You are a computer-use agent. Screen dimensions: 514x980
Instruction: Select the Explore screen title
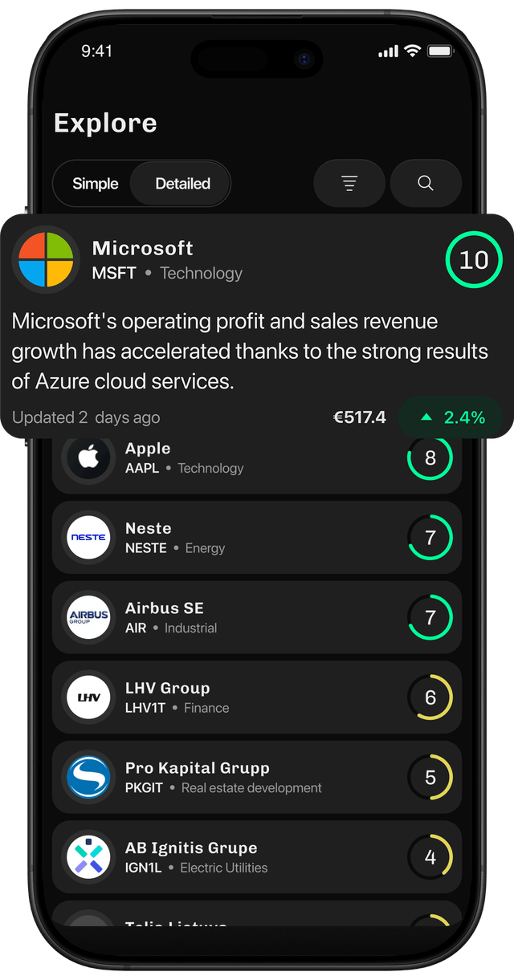tap(104, 123)
